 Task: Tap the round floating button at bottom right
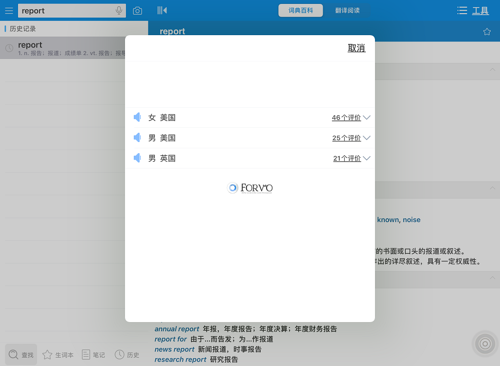click(485, 344)
